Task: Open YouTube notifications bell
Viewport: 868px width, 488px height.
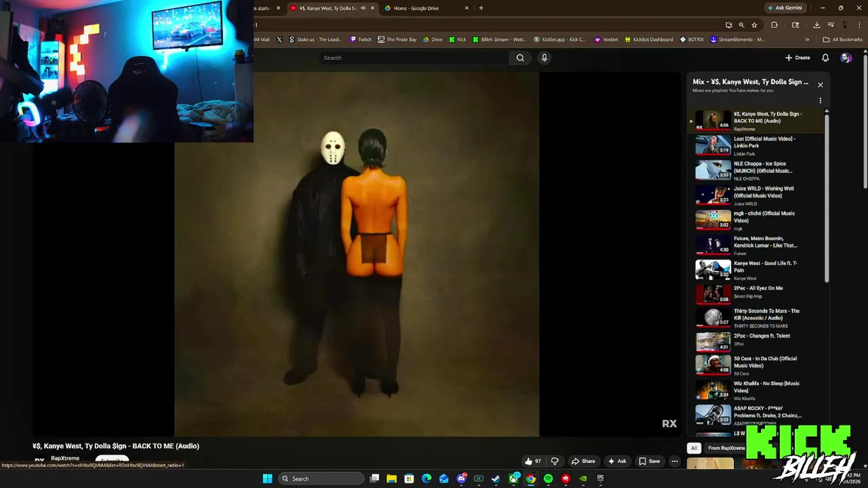Action: [x=825, y=58]
